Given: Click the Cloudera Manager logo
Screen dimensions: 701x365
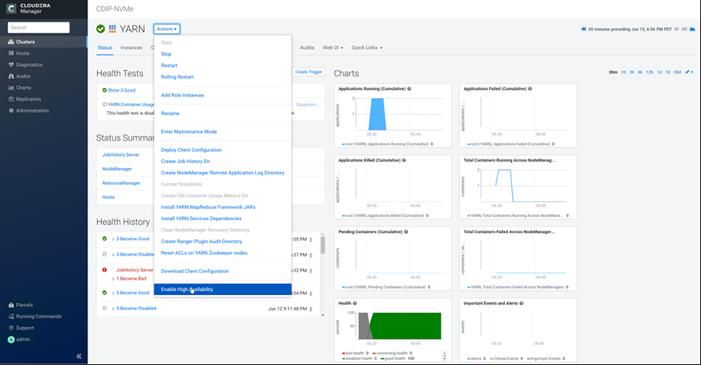Looking at the screenshot, I should 29,8.
